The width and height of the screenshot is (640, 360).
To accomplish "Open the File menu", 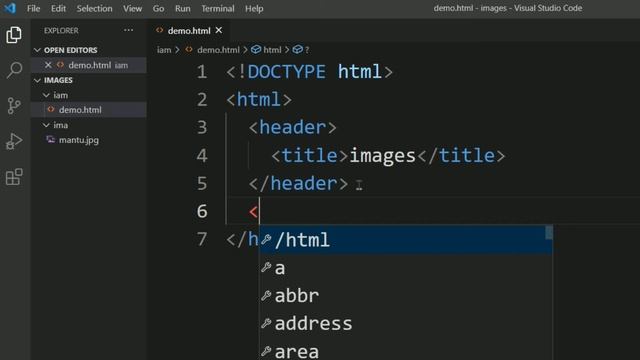I will 33,8.
